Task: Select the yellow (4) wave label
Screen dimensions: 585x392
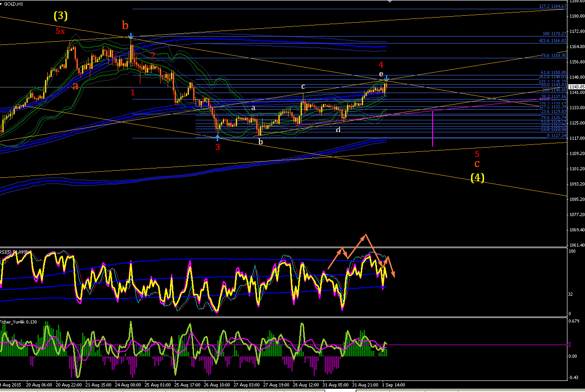Action: pyautogui.click(x=478, y=177)
